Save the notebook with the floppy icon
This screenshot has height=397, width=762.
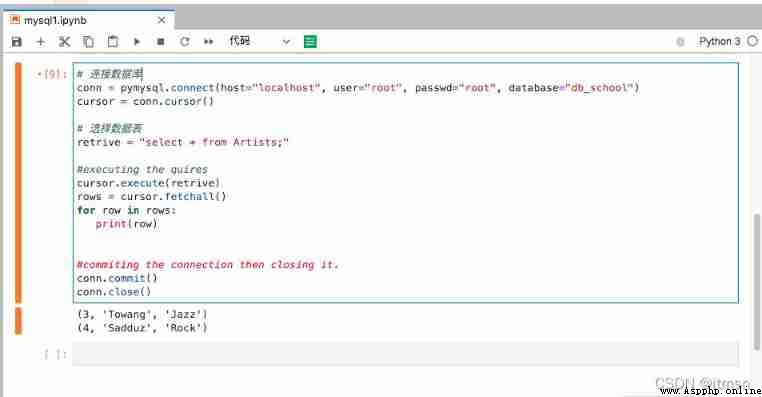point(17,42)
